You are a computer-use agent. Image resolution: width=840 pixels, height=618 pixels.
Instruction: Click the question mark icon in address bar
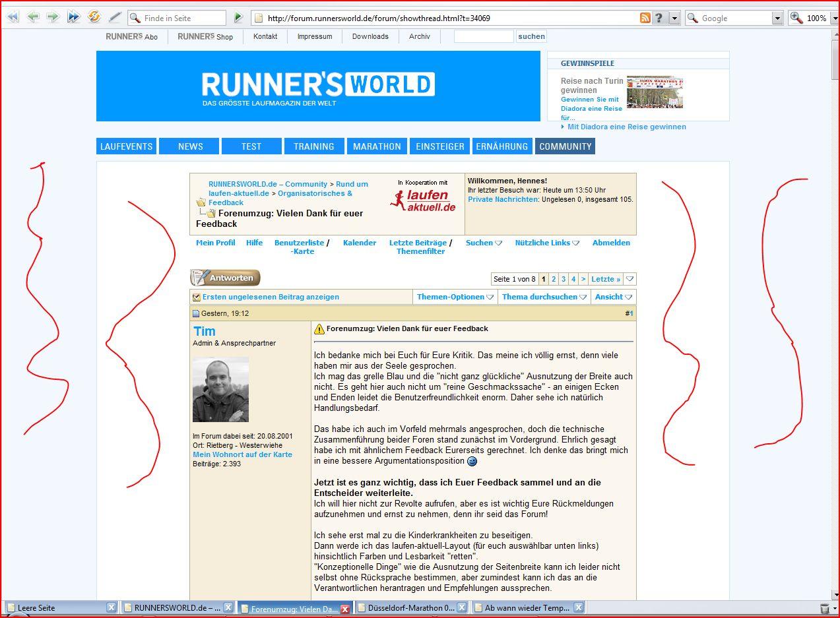coord(659,18)
